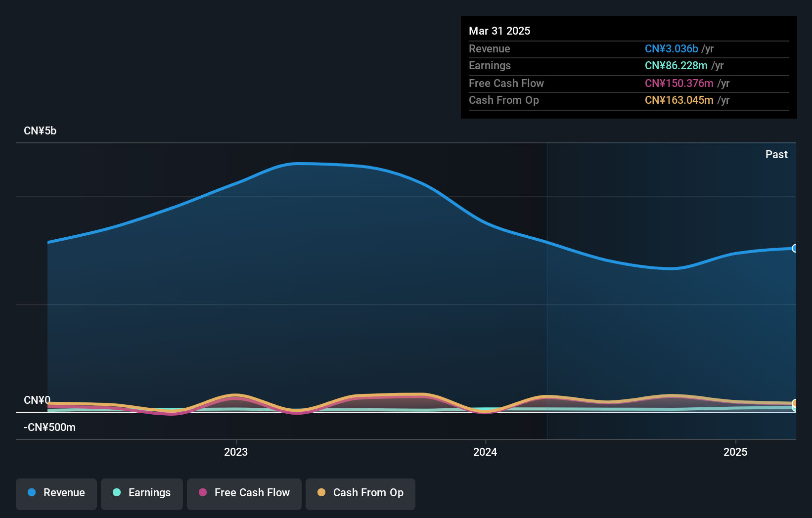The image size is (812, 518).
Task: Click the Cash From Op label in tooltip
Action: click(504, 100)
